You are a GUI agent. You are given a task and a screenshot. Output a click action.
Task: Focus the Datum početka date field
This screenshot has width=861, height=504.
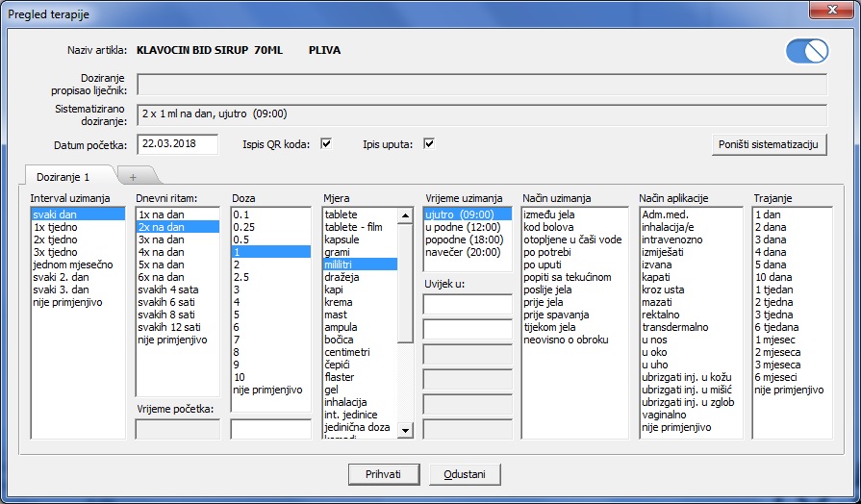pyautogui.click(x=177, y=144)
